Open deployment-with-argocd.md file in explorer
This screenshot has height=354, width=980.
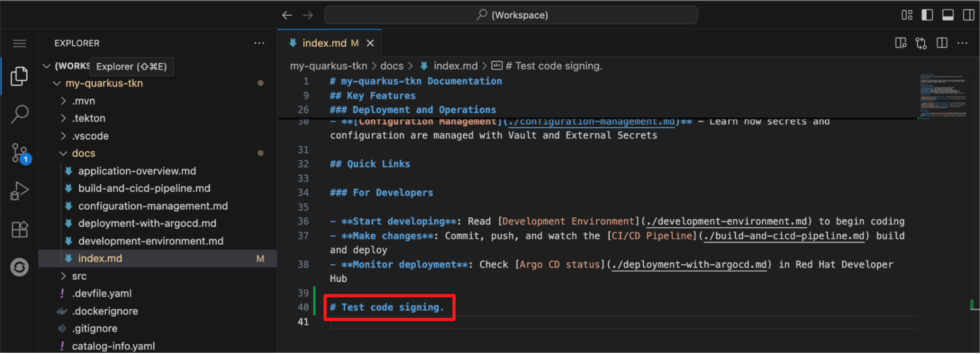147,223
